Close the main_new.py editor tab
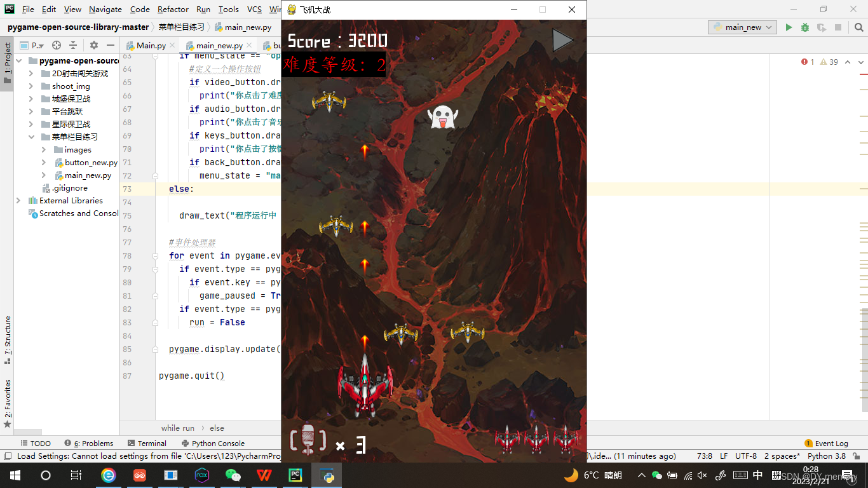Screen dimensions: 868x488 click(250, 46)
